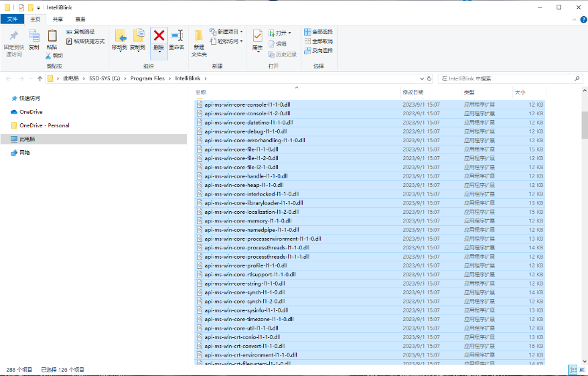The height and width of the screenshot is (376, 588).
Task: Click the Help question mark icon
Action: click(583, 19)
